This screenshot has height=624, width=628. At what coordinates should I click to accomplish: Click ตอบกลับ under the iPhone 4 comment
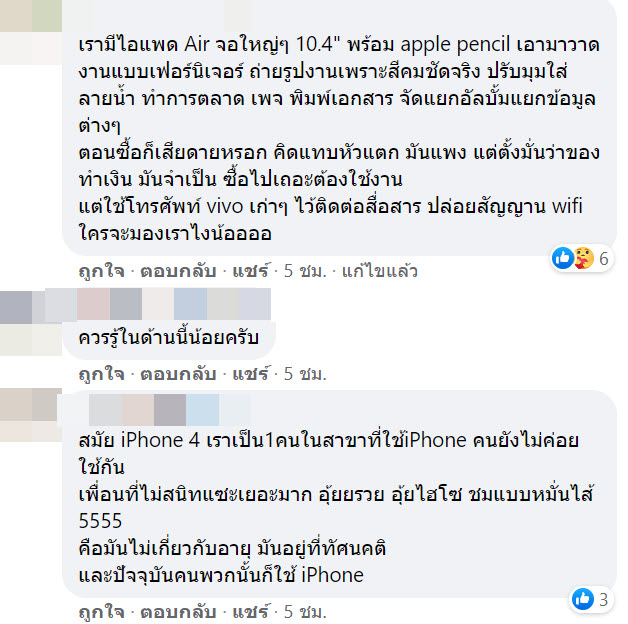click(178, 612)
